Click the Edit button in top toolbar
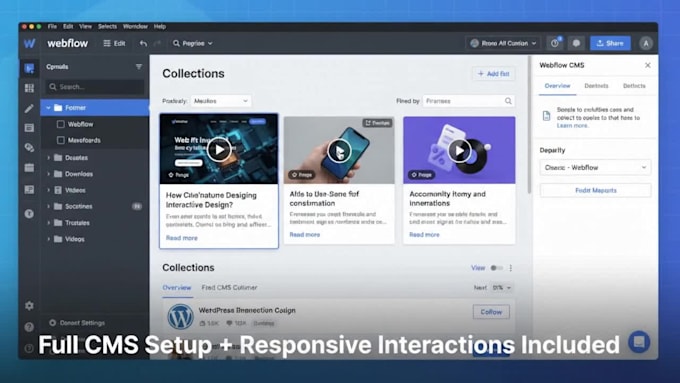This screenshot has height=383, width=680. click(114, 43)
